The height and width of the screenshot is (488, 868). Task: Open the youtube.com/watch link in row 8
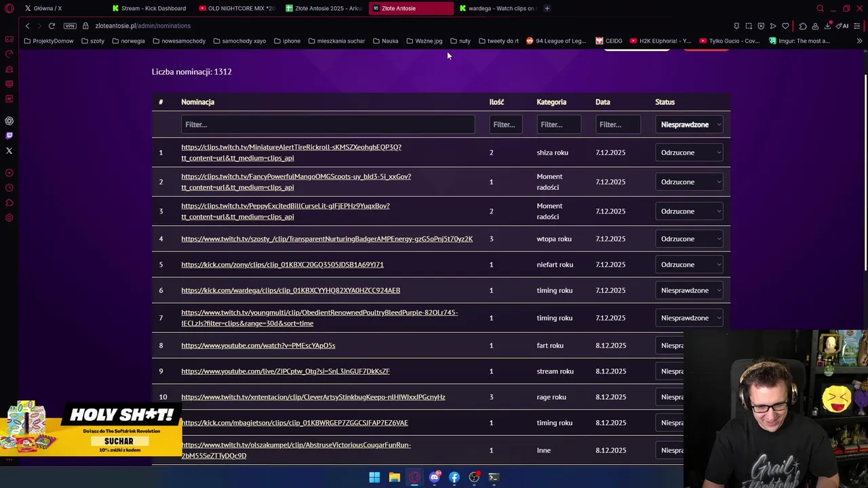click(258, 346)
